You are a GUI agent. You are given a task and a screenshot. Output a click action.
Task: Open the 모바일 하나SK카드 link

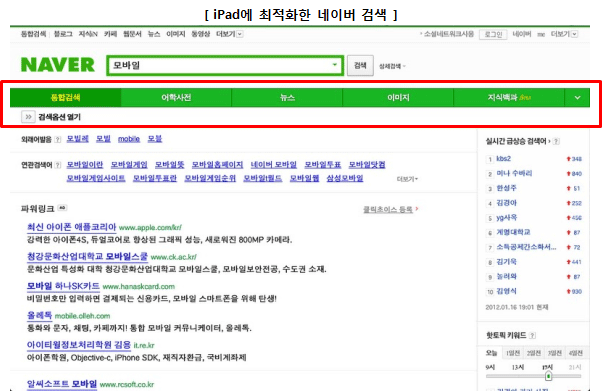coord(63,286)
